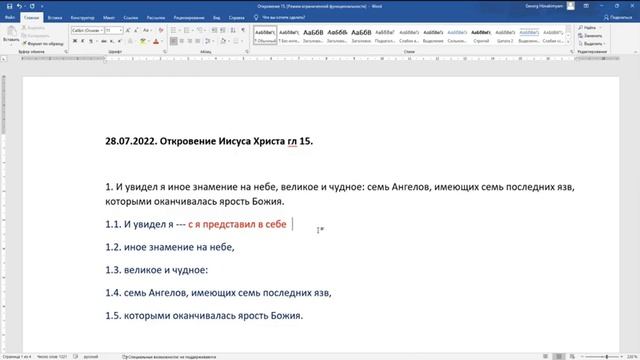Increase the font size with the larger-A icon
Image resolution: width=640 pixels, height=360 pixels.
[128, 30]
